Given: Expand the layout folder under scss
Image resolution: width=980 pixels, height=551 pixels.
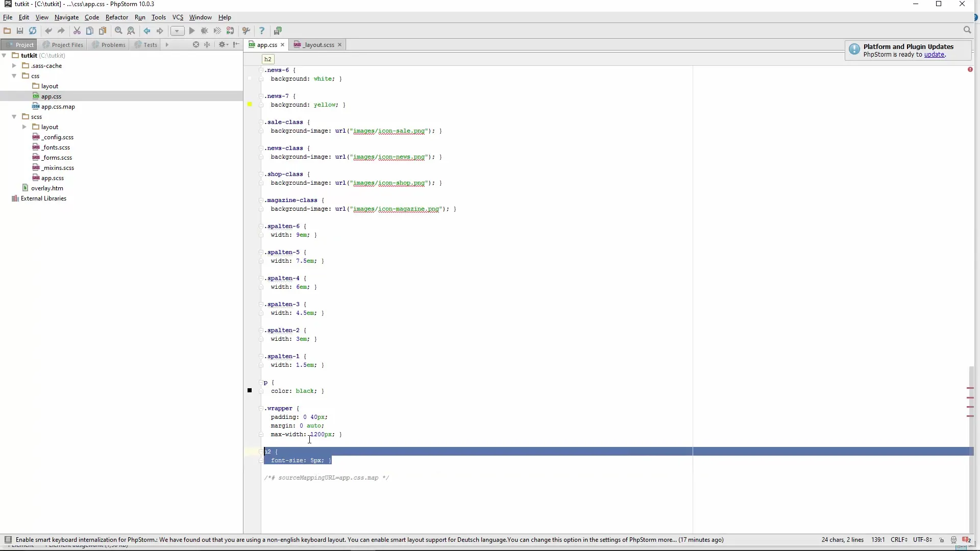Looking at the screenshot, I should [x=24, y=127].
